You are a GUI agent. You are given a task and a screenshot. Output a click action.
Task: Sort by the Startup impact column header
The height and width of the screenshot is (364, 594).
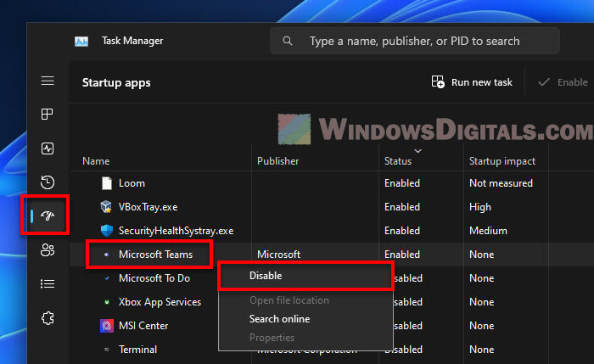point(502,161)
